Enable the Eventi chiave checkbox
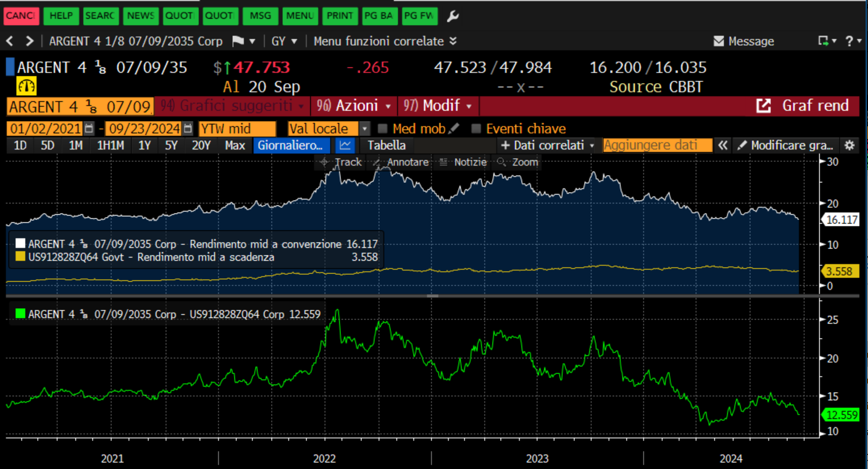 coord(476,129)
